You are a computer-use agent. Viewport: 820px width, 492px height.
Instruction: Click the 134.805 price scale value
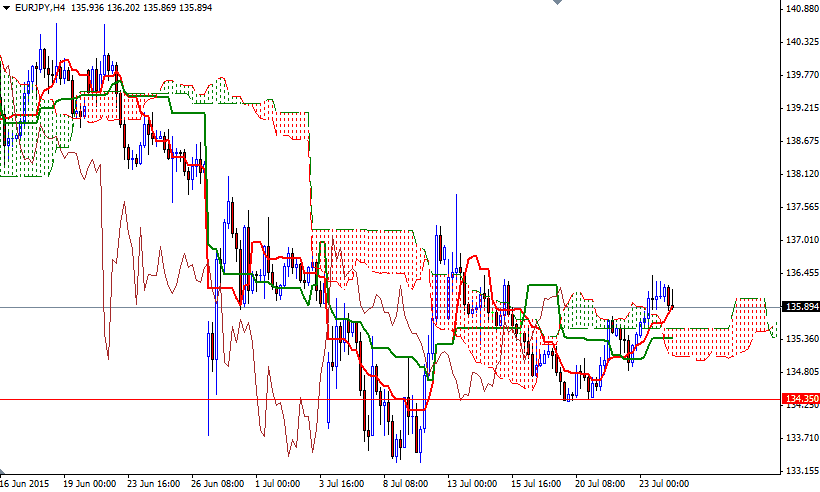point(802,371)
